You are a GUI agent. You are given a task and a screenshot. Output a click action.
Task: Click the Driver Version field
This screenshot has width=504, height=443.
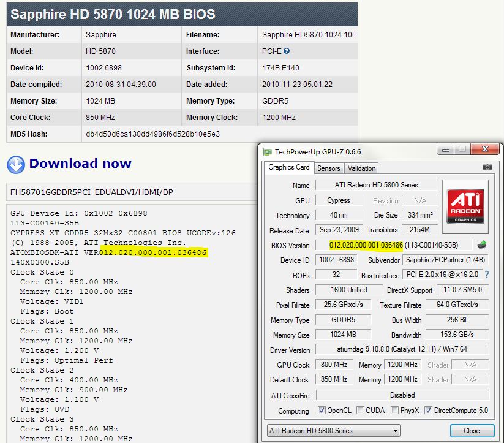(402, 349)
